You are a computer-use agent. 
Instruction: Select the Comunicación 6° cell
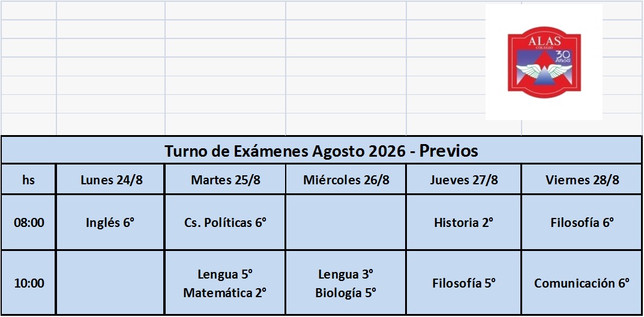582,283
